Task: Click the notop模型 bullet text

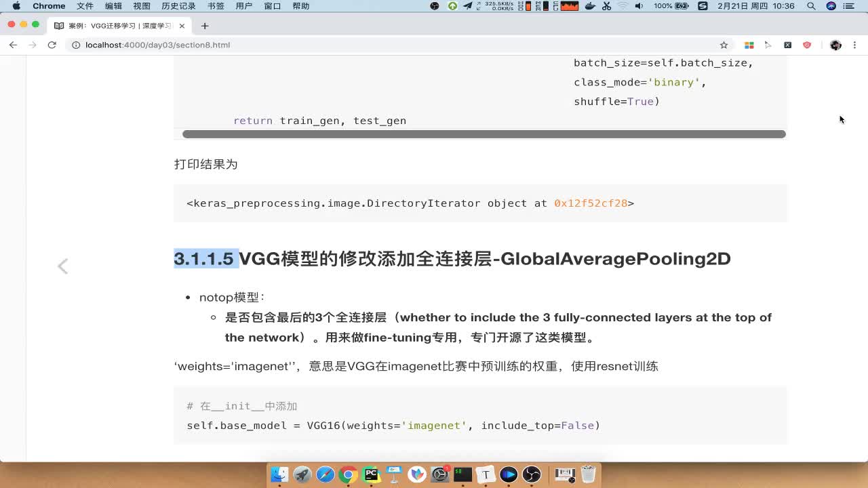Action: coord(232,297)
